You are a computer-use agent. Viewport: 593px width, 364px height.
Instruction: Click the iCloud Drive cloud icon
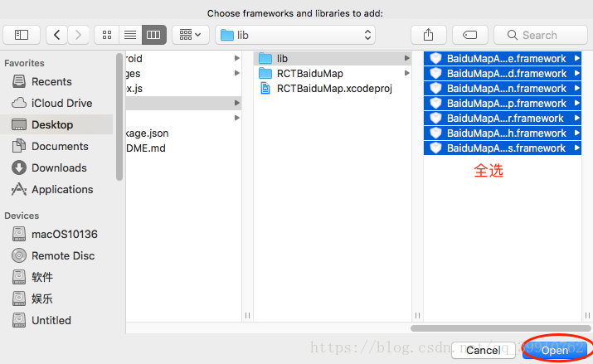click(x=19, y=103)
